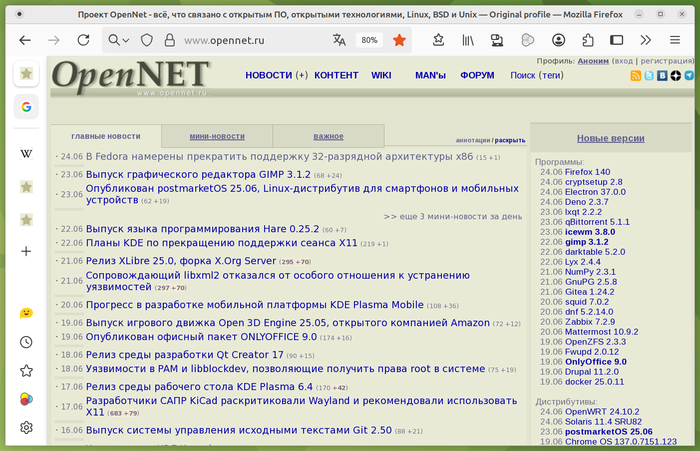700x451 pixels.
Task: Open Новые версии heading link
Action: click(610, 138)
